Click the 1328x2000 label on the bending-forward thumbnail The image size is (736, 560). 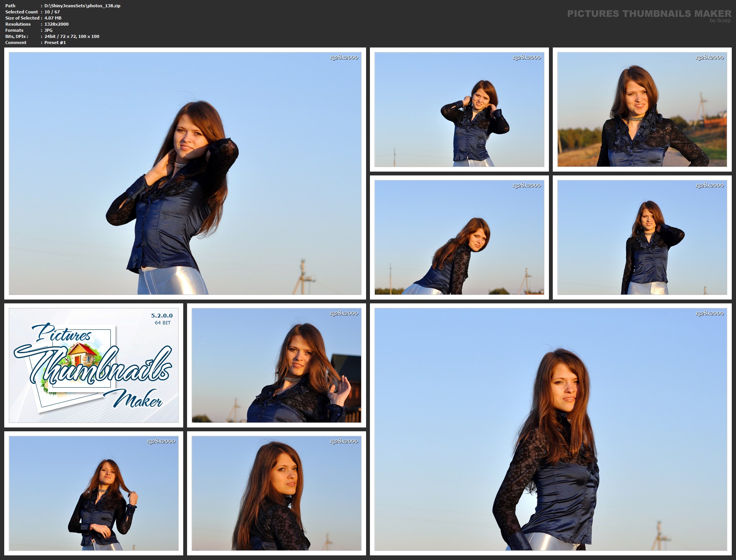pyautogui.click(x=527, y=185)
